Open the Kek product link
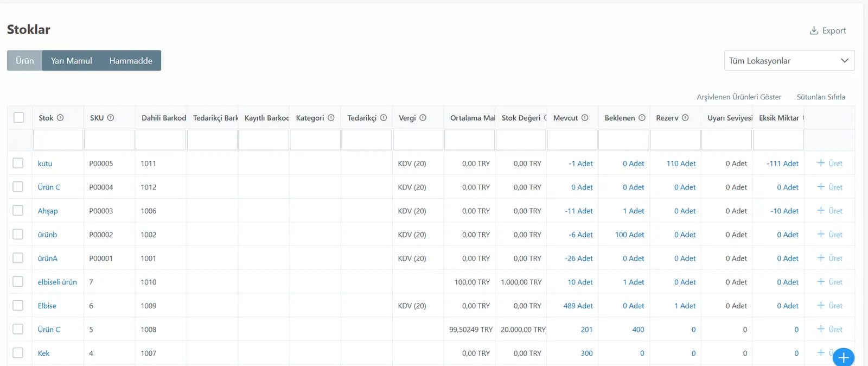The height and width of the screenshot is (366, 868). tap(43, 353)
